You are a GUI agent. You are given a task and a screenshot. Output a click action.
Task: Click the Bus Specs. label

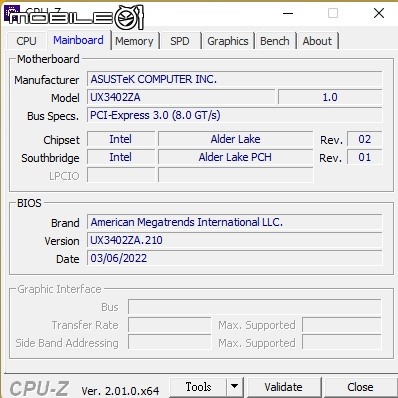[53, 116]
